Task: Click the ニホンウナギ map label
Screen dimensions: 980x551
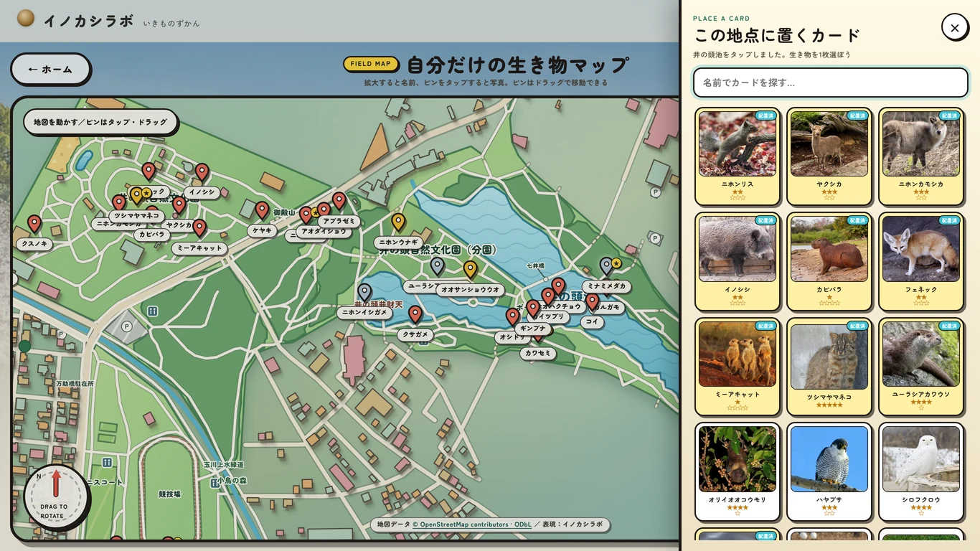Action: click(x=398, y=242)
